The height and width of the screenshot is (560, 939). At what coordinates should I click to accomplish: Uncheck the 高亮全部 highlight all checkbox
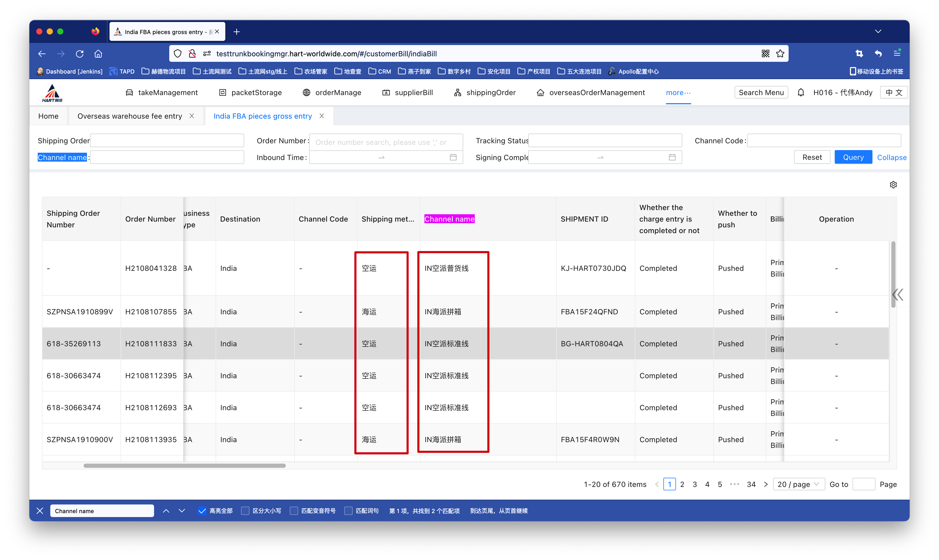point(202,510)
